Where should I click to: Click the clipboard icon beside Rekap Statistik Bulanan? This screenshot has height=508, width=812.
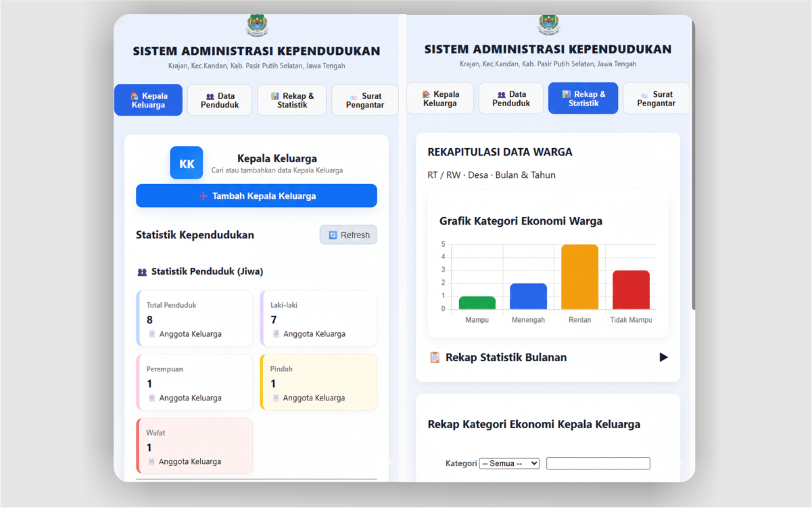[435, 357]
